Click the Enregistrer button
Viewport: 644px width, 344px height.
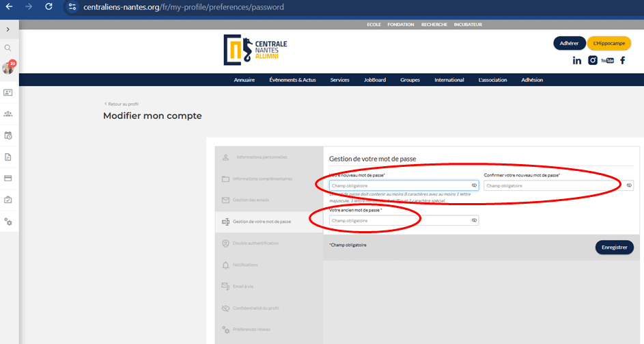614,248
